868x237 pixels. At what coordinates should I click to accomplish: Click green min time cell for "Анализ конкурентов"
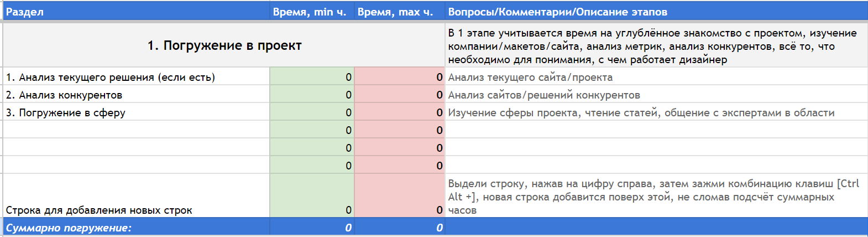tap(311, 95)
